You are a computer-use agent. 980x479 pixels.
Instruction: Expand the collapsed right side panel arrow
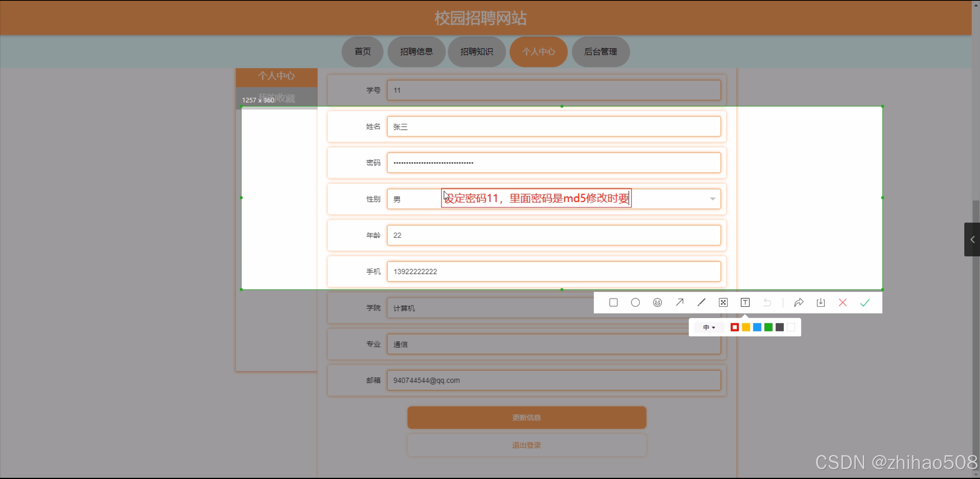972,239
